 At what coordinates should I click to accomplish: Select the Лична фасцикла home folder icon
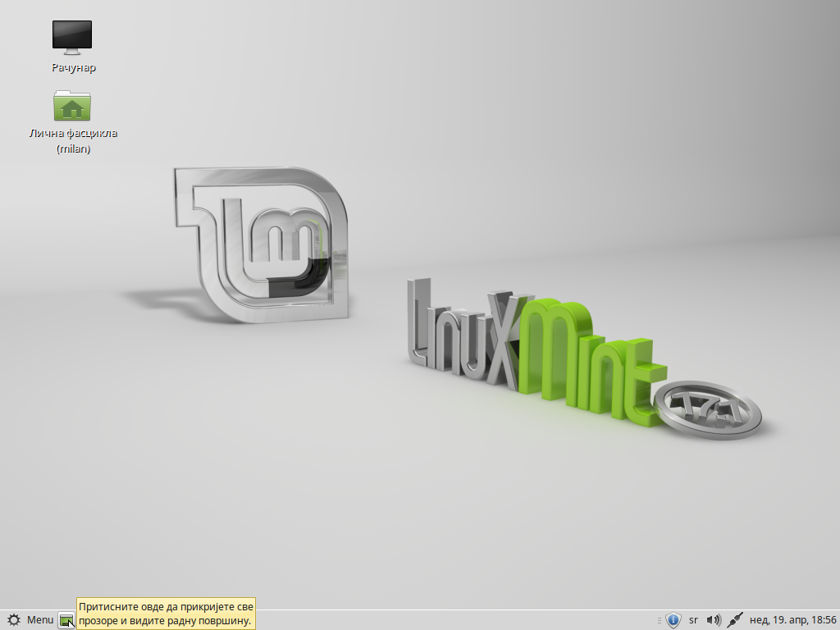pyautogui.click(x=72, y=106)
